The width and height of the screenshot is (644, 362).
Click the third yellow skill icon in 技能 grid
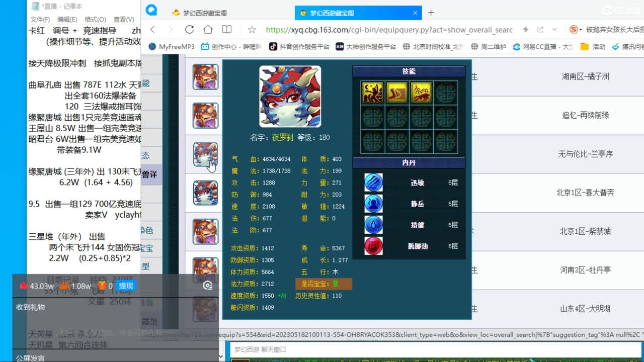tap(421, 93)
